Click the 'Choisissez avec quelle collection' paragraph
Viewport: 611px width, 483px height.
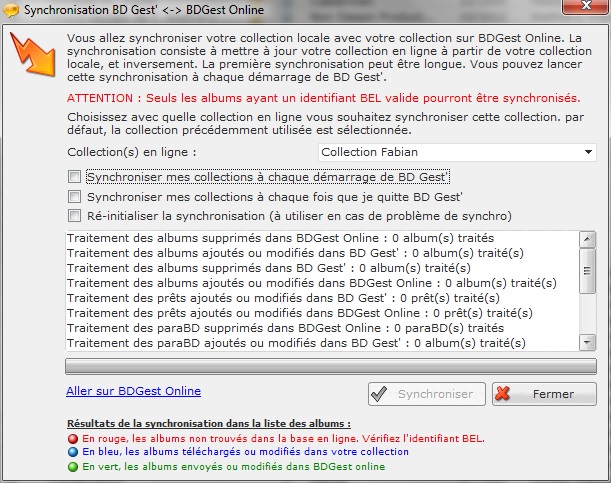[x=325, y=123]
